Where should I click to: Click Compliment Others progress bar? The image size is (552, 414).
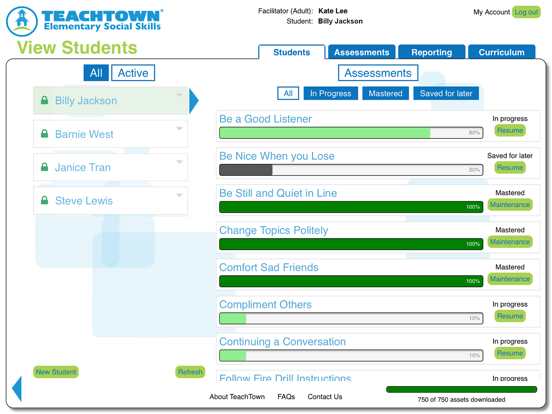coord(351,318)
